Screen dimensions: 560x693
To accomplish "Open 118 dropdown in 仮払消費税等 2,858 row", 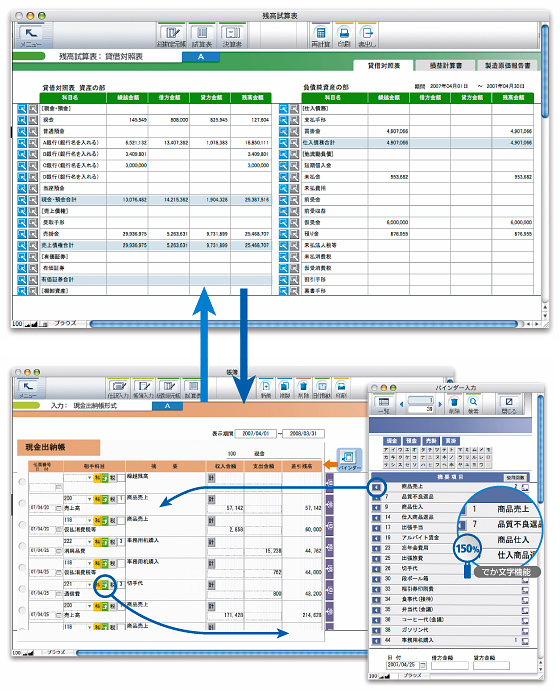I will (x=90, y=521).
